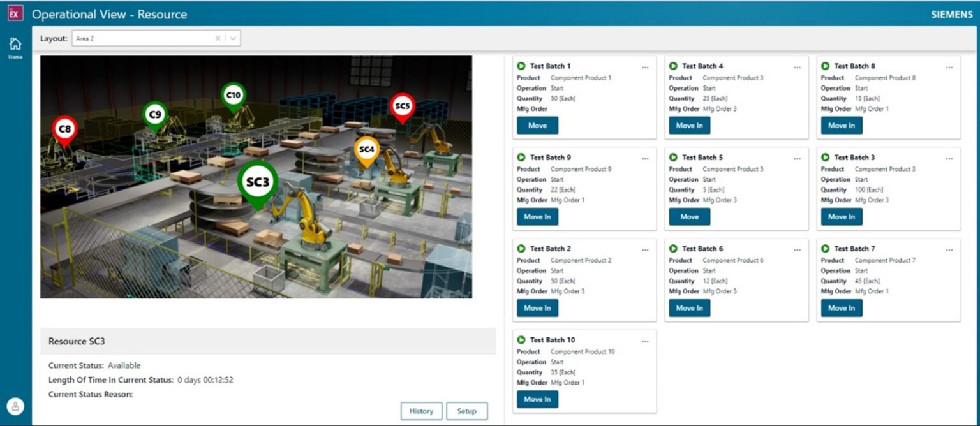
Task: Open the ellipsis menu on Test Batch 4
Action: 797,67
